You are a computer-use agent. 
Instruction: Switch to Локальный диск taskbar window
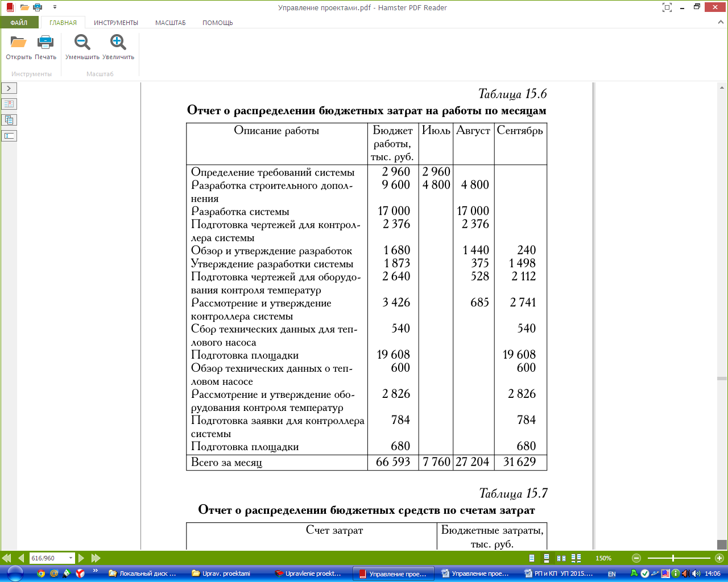tap(142, 573)
